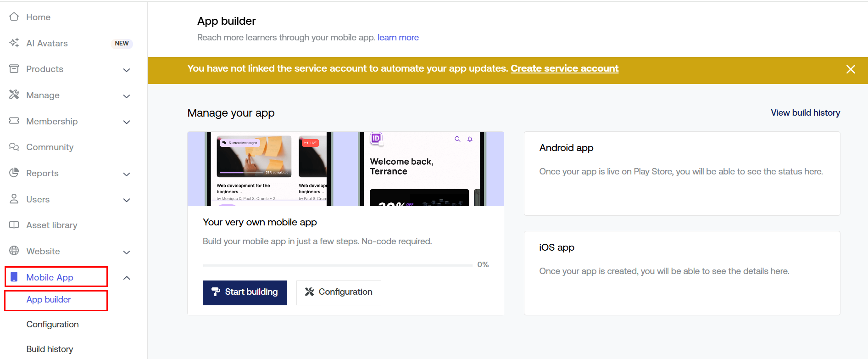This screenshot has width=868, height=359.
Task: Dismiss the yellow service account banner
Action: point(850,69)
